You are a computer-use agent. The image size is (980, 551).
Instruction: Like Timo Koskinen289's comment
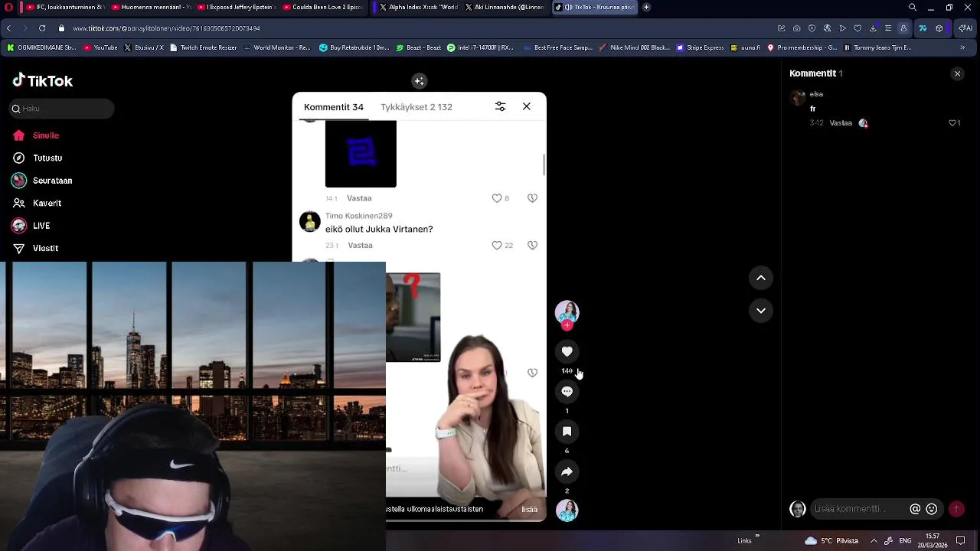coord(497,246)
